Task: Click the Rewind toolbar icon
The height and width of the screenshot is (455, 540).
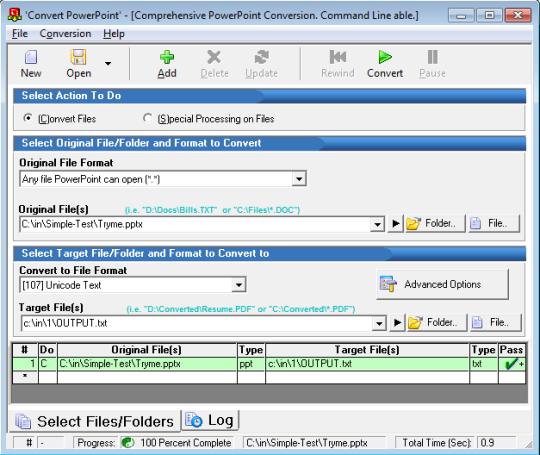Action: [x=338, y=57]
